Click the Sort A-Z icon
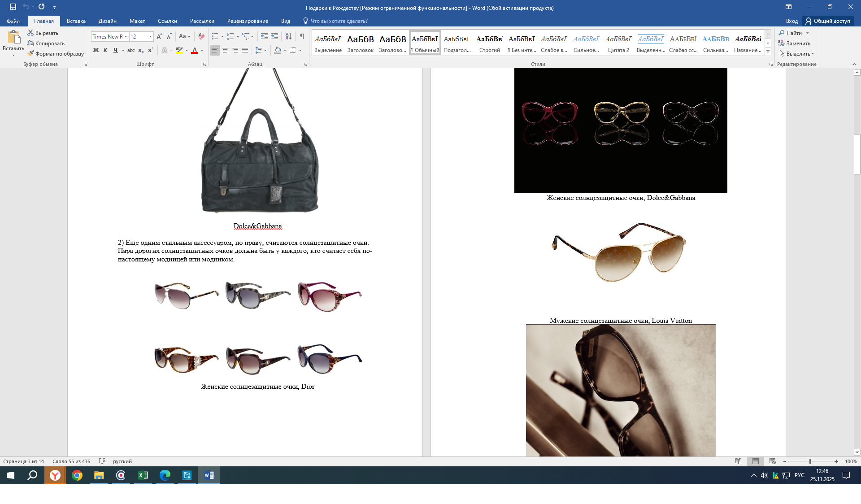861x504 pixels. coord(288,36)
